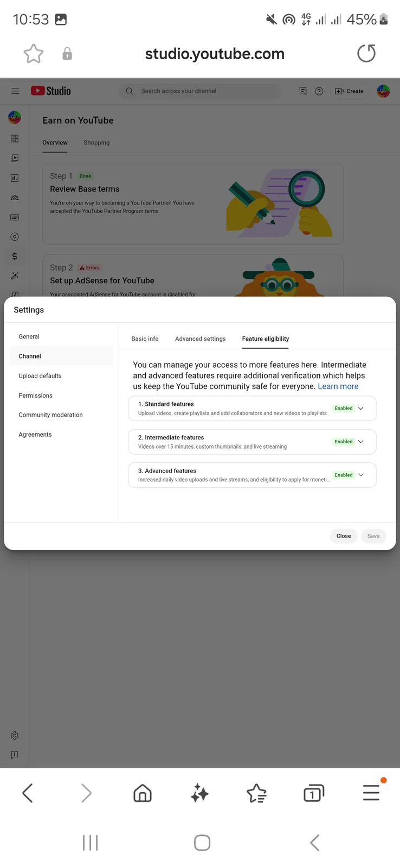The image size is (400, 868).
Task: Open the Analytics sidebar icon
Action: 15,178
